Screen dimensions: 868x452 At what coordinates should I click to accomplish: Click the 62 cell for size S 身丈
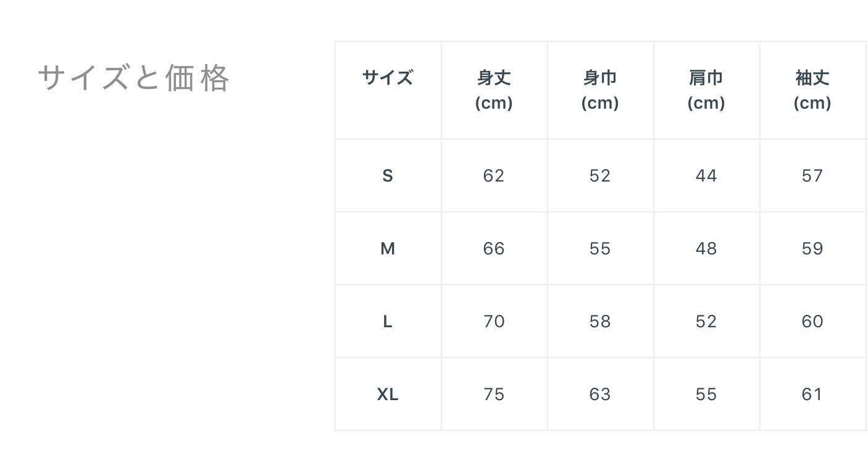[x=494, y=176]
